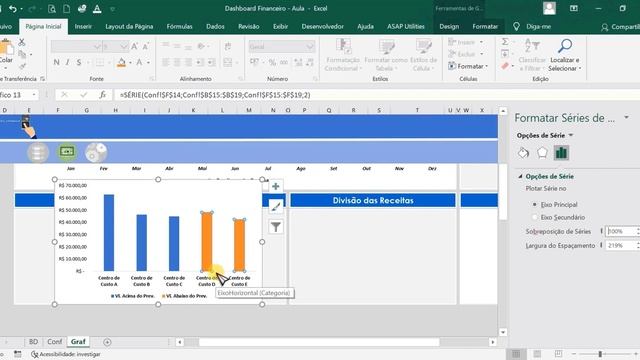Screen dimensions: 640x360
Task: Click the fill color bucket icon
Action: coord(121,62)
